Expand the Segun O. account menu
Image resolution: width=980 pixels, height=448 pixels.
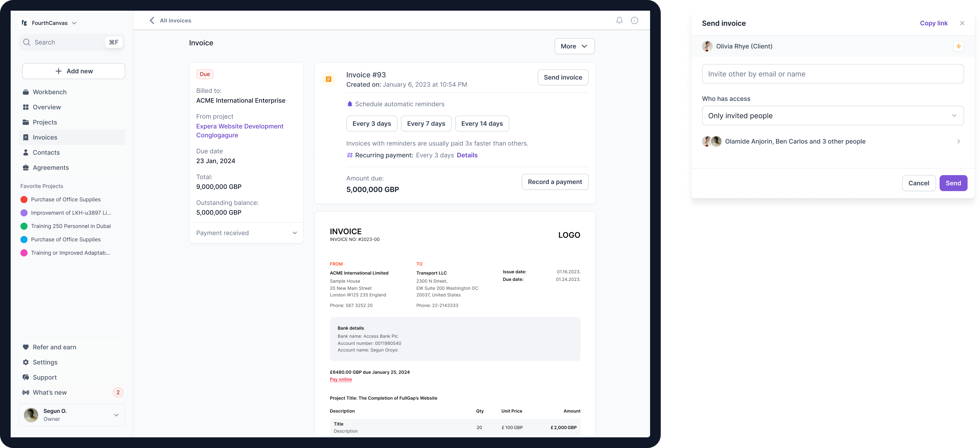coord(116,415)
